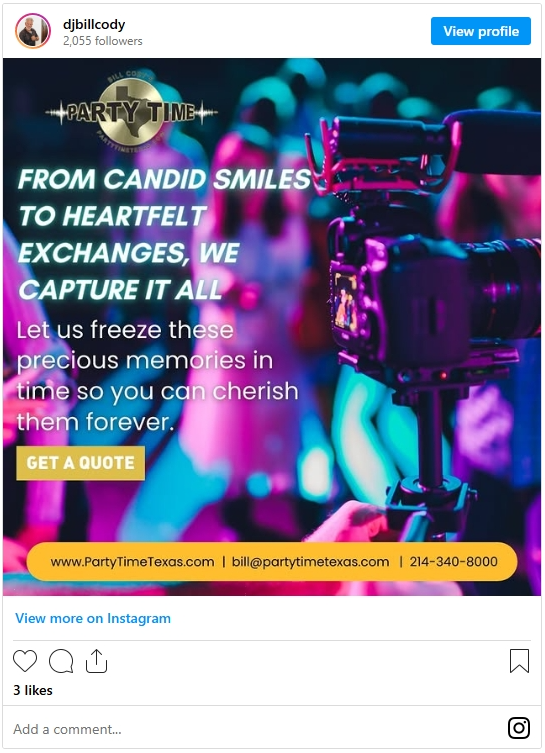Screen dimensions: 545x753
Task: Click bill@partytimetexas.com email address
Action: [310, 562]
